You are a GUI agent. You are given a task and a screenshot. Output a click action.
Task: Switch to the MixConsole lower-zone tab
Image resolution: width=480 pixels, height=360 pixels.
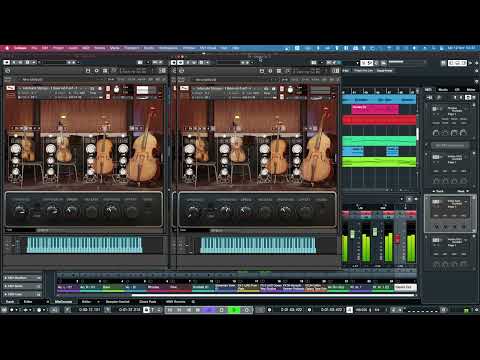click(63, 301)
